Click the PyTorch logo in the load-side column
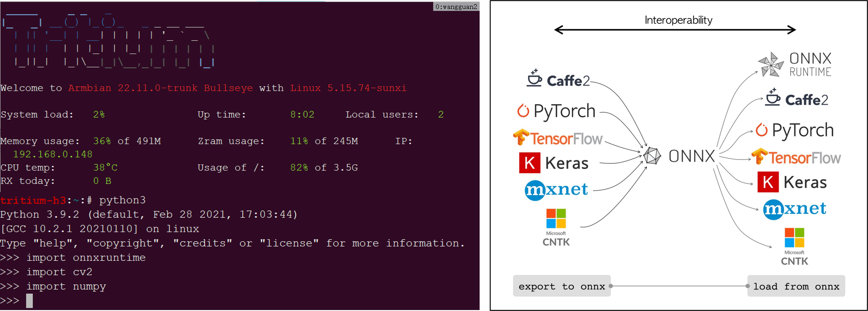868x311 pixels. click(x=794, y=130)
